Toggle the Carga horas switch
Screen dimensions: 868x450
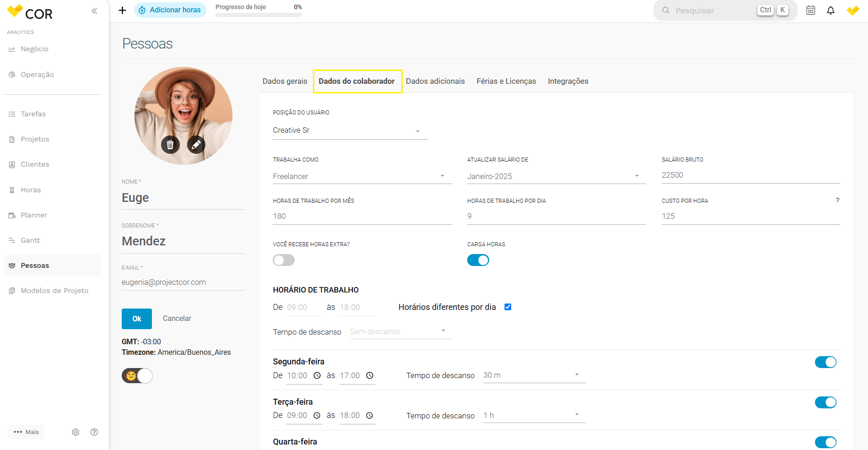tap(478, 260)
